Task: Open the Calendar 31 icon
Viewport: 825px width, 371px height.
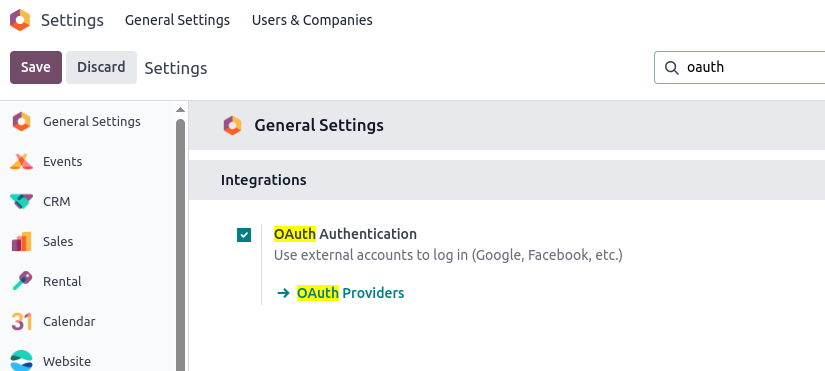Action: tap(22, 322)
